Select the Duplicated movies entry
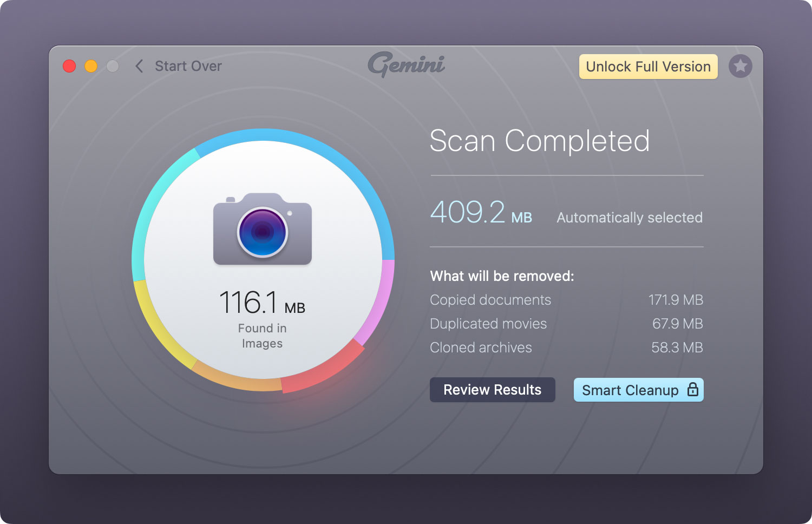Screen dimensions: 812x524 [566, 324]
